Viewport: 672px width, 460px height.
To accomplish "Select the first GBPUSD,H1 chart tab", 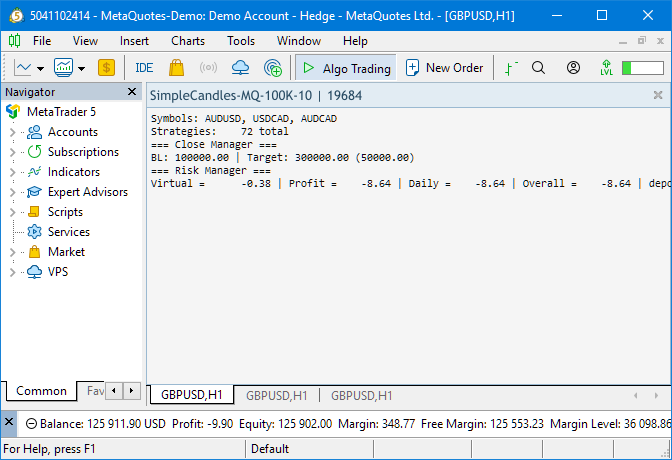I will point(192,395).
